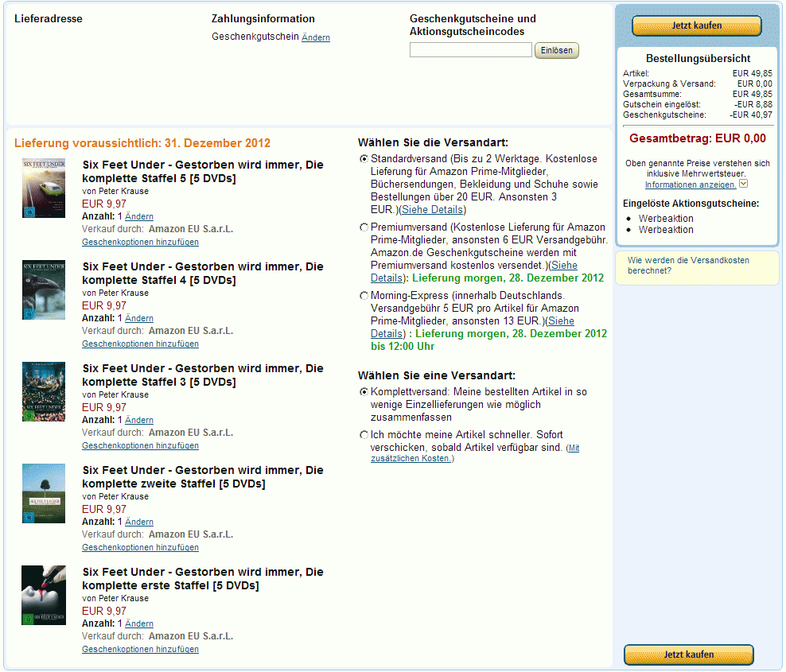Click Informationen anzeigen link
Viewport: 786px width, 672px height.
coord(691,185)
